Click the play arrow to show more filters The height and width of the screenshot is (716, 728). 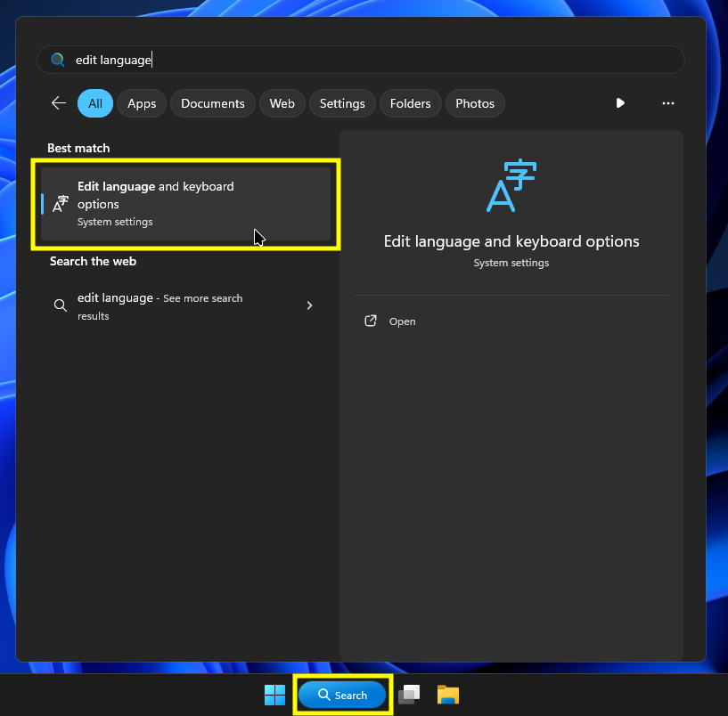(x=620, y=103)
